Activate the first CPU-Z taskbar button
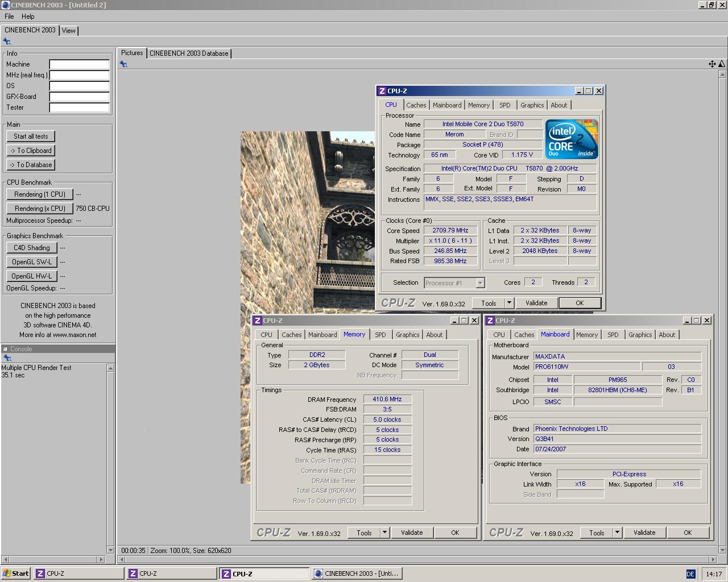The image size is (728, 582). click(x=78, y=573)
